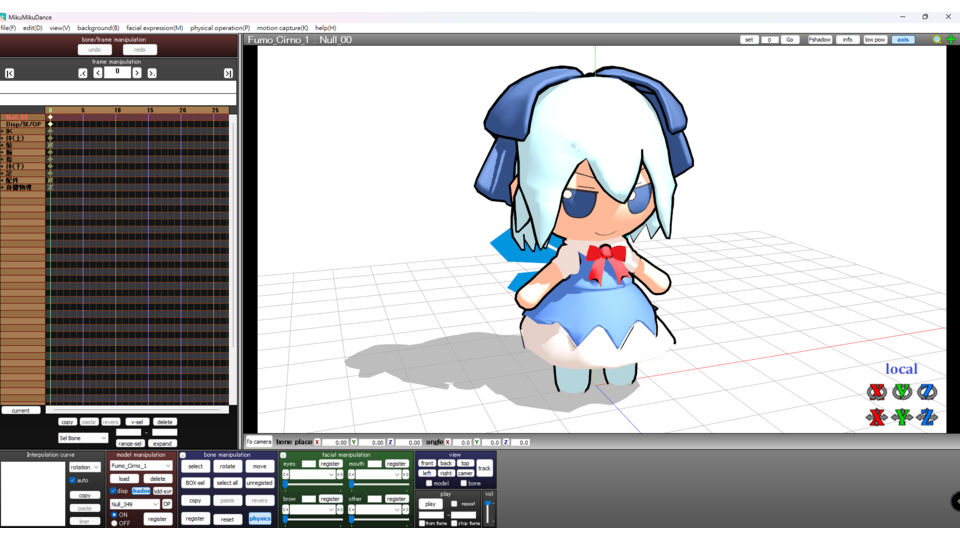
Task: Click the To camera button
Action: 258,441
